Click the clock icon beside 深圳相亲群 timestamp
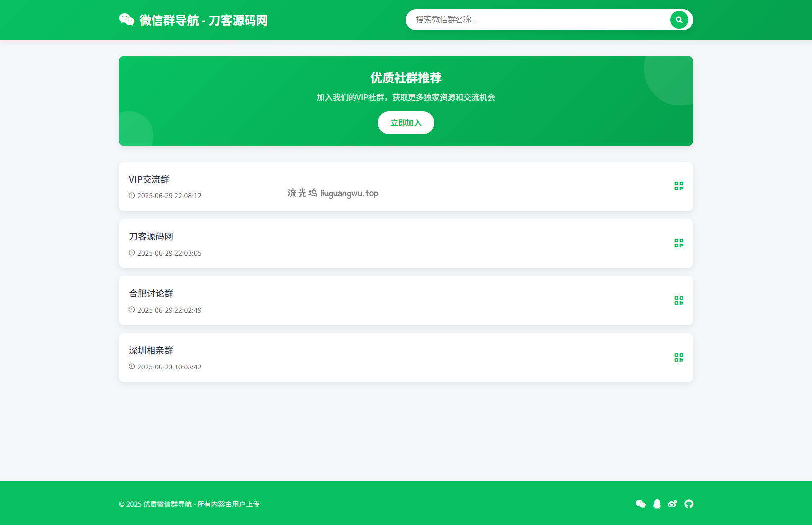The image size is (812, 525). [131, 367]
